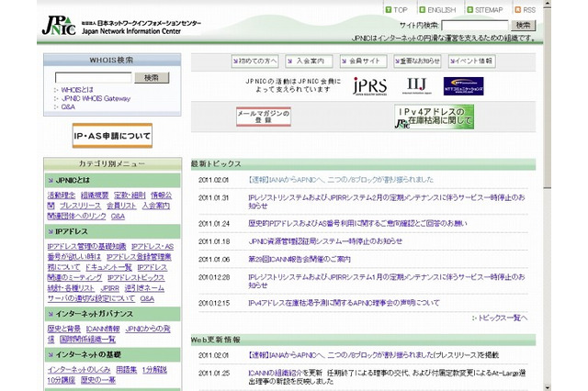The image size is (588, 391).
Task: Open the 国際関係組織一覧 link
Action: click(88, 340)
